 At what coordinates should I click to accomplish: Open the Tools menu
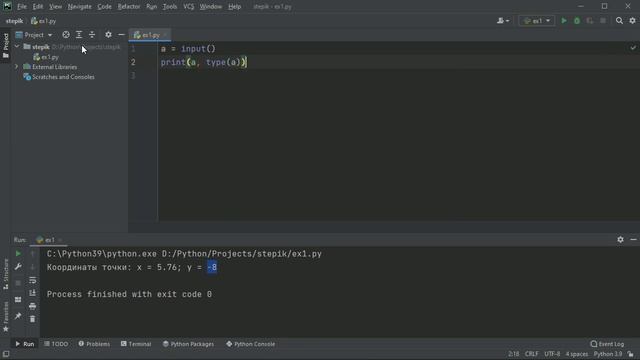pos(170,7)
